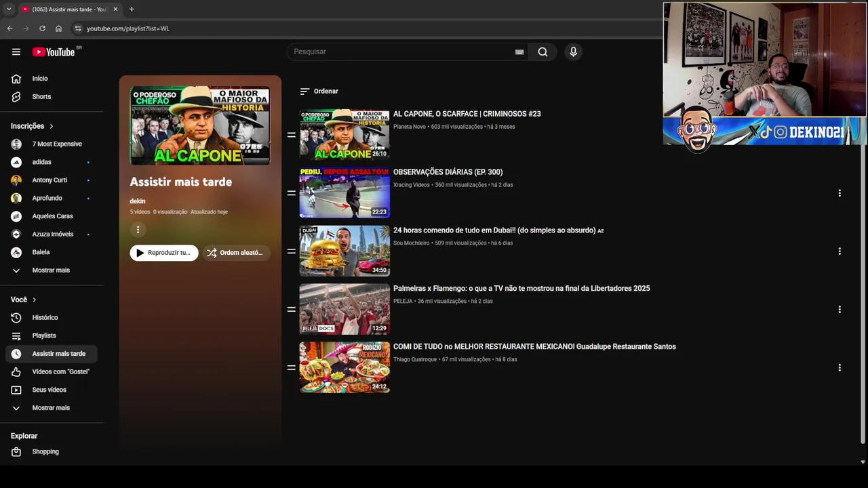Open Palmeiras x Flamengo thumbnail
The width and height of the screenshot is (868, 488).
pyautogui.click(x=344, y=310)
